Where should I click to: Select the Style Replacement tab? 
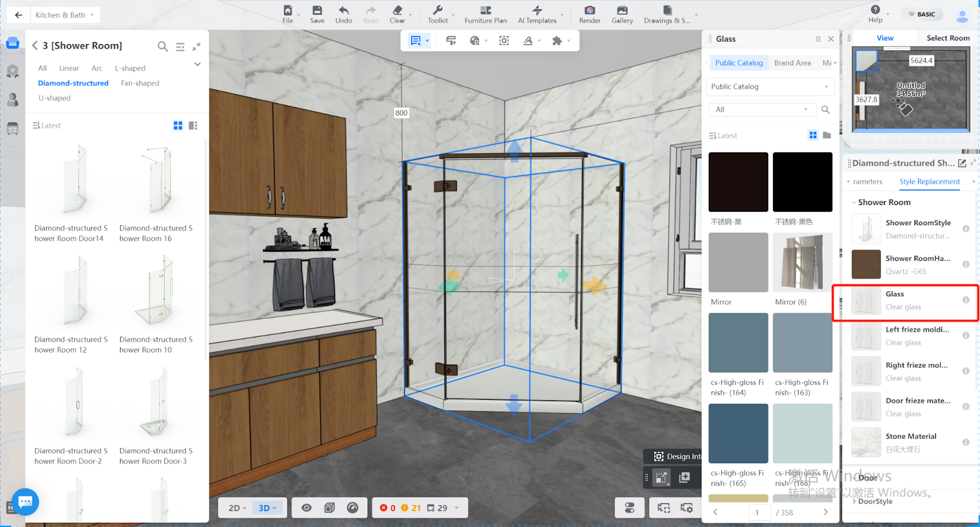click(x=929, y=182)
